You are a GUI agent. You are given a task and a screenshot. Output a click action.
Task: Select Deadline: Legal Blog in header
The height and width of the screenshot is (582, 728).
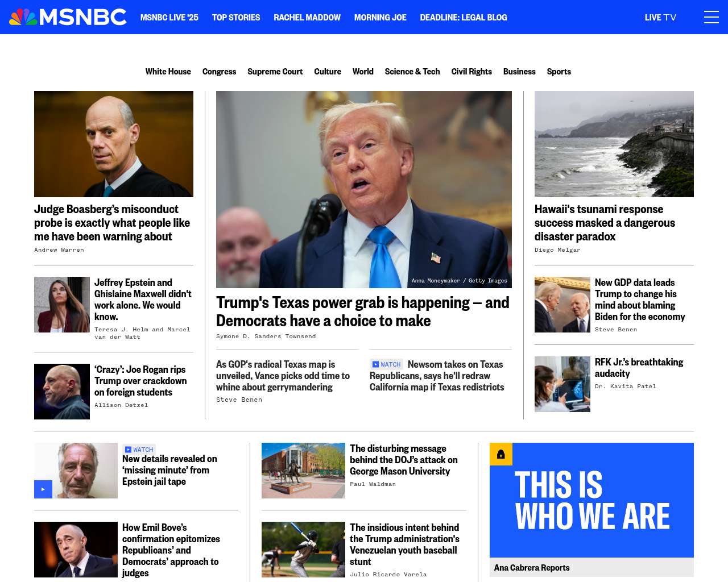pos(464,18)
